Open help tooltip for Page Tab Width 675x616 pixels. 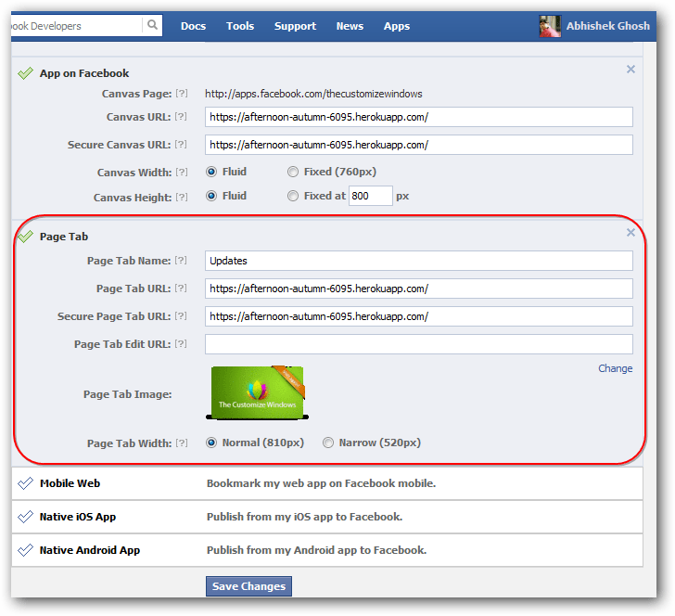(x=182, y=443)
